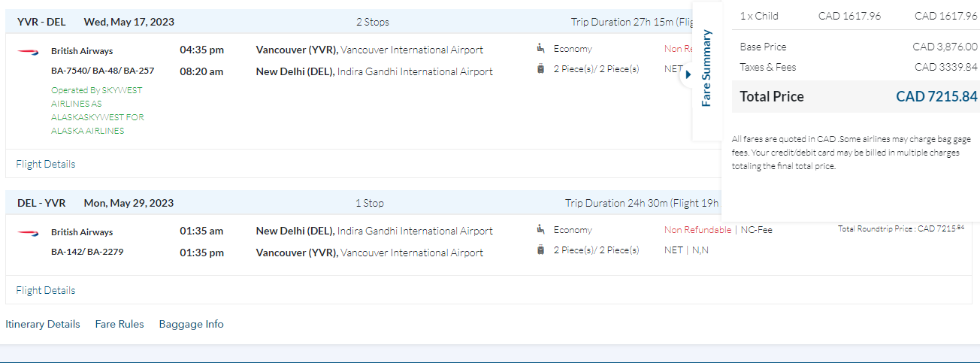Select the vertical Fare Summary tab
The height and width of the screenshot is (363, 980).
(x=706, y=68)
